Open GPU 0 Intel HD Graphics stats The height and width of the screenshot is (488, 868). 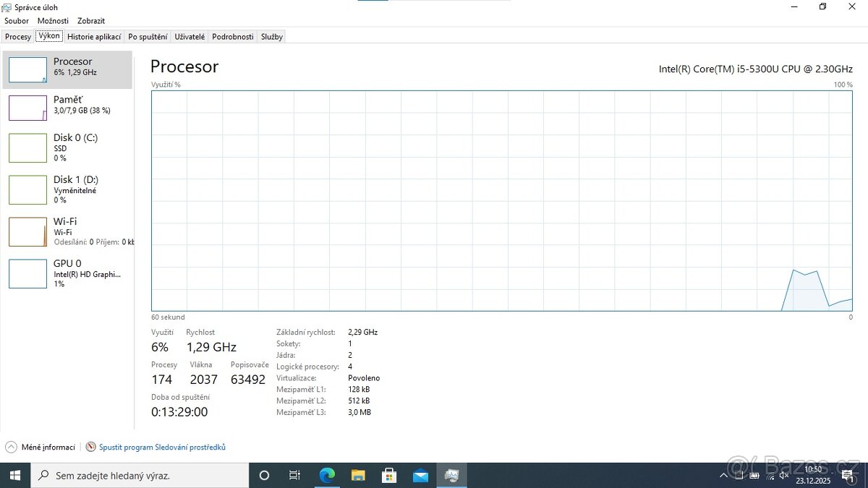pyautogui.click(x=69, y=273)
